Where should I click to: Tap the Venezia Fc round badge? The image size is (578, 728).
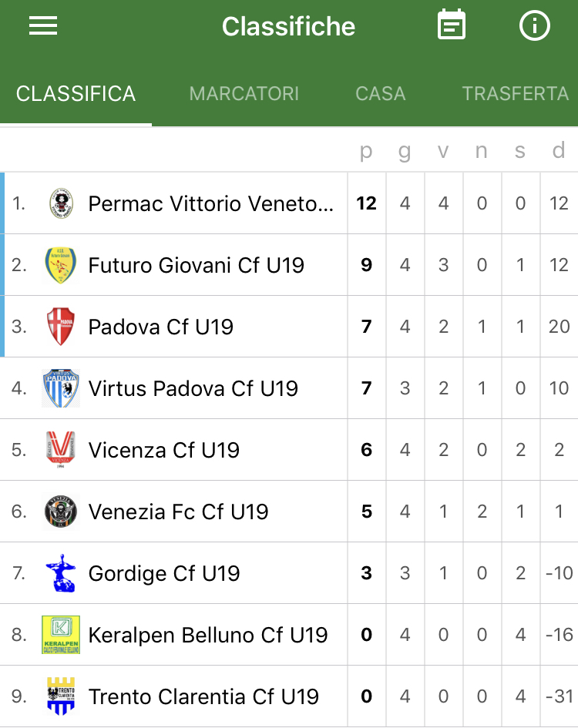61,512
